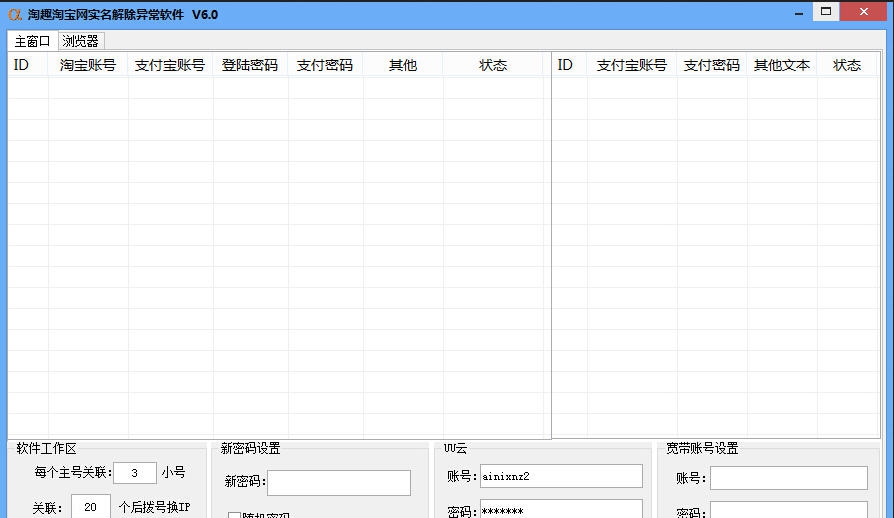The width and height of the screenshot is (894, 518).
Task: Click the 登陆密码 column header
Action: (x=250, y=65)
